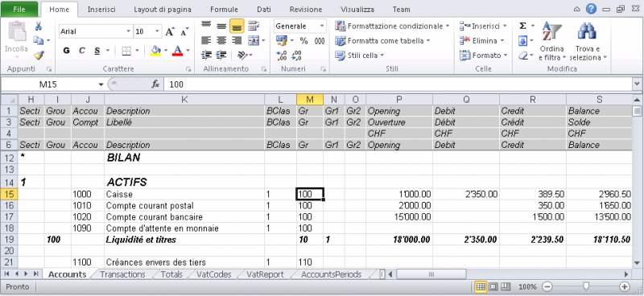644x296 pixels.
Task: Toggle center text horizontally
Action: tap(221, 40)
